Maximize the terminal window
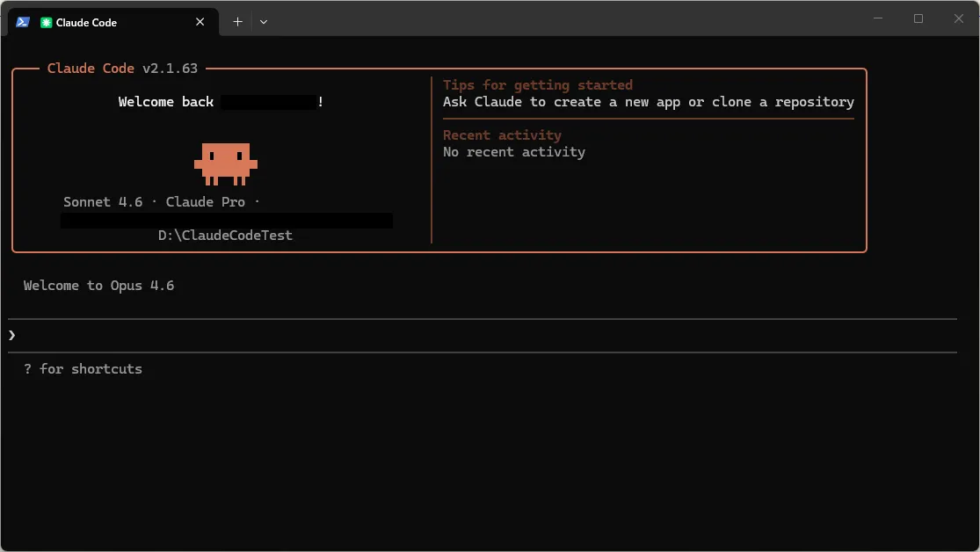The width and height of the screenshot is (980, 552). tap(918, 18)
